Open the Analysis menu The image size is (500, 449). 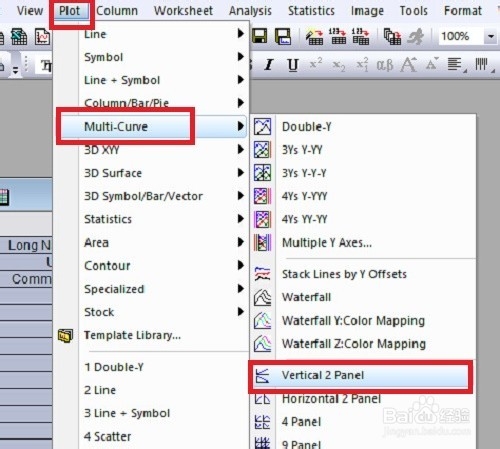[x=250, y=11]
